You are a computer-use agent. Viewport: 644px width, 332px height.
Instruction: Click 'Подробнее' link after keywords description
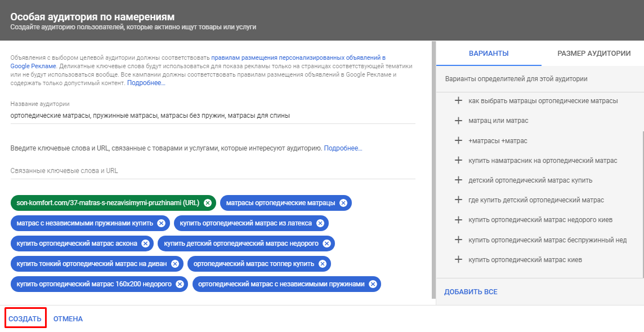click(343, 148)
